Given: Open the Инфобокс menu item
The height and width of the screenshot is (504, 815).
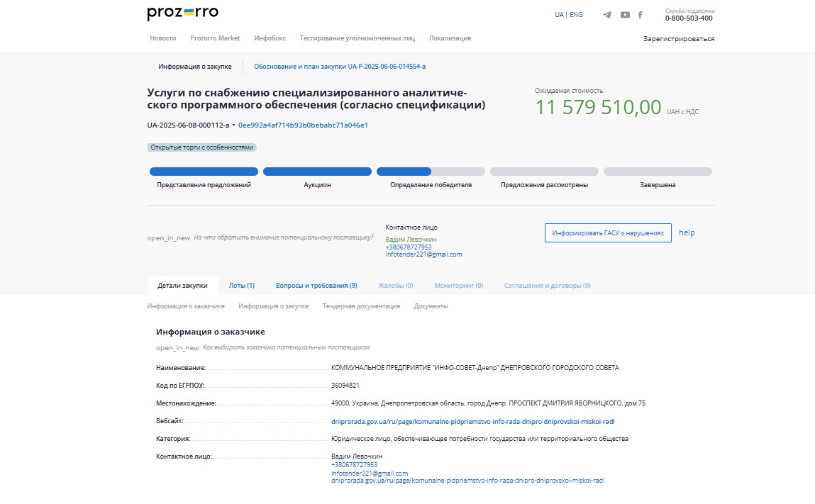Looking at the screenshot, I should [270, 38].
